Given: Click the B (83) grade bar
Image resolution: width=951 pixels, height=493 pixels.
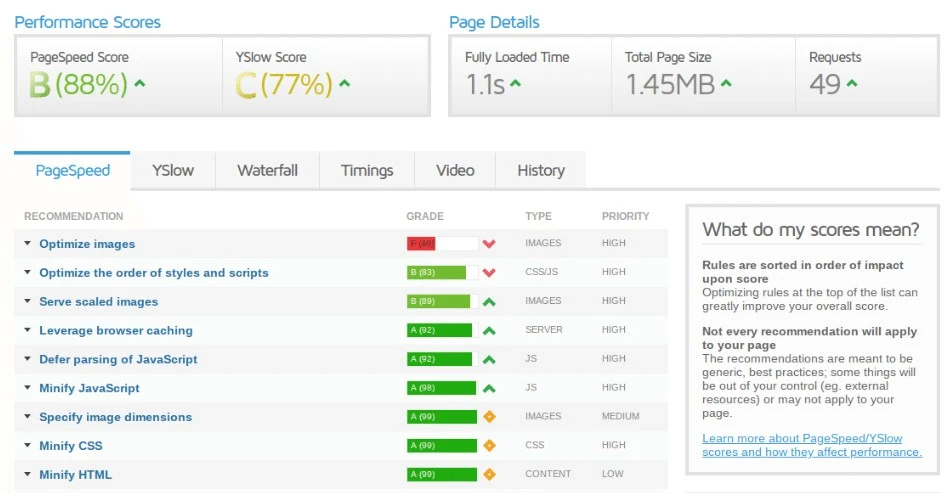Looking at the screenshot, I should (x=436, y=272).
